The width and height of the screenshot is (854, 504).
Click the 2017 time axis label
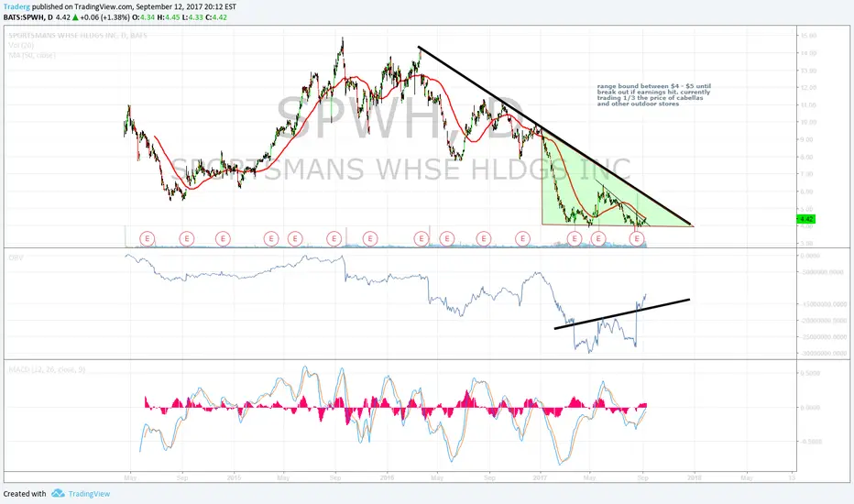pos(541,477)
